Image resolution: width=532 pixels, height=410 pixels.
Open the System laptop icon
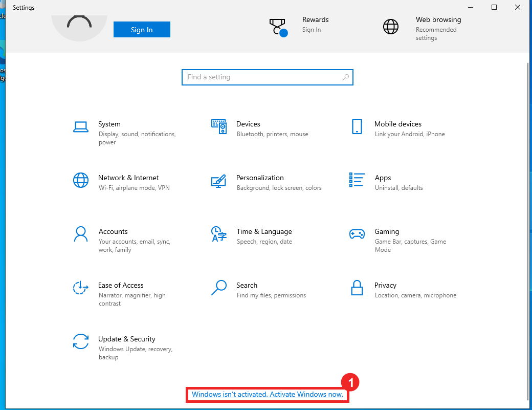coord(81,127)
